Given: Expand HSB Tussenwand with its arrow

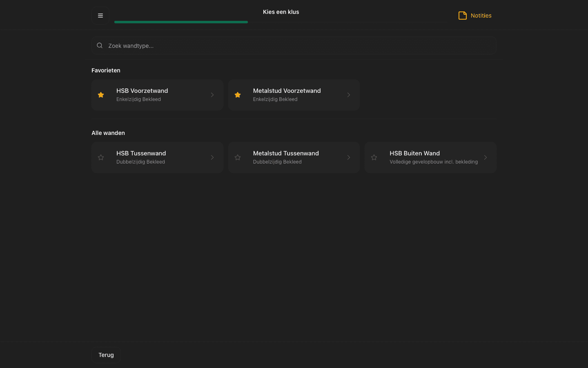Looking at the screenshot, I should 212,157.
